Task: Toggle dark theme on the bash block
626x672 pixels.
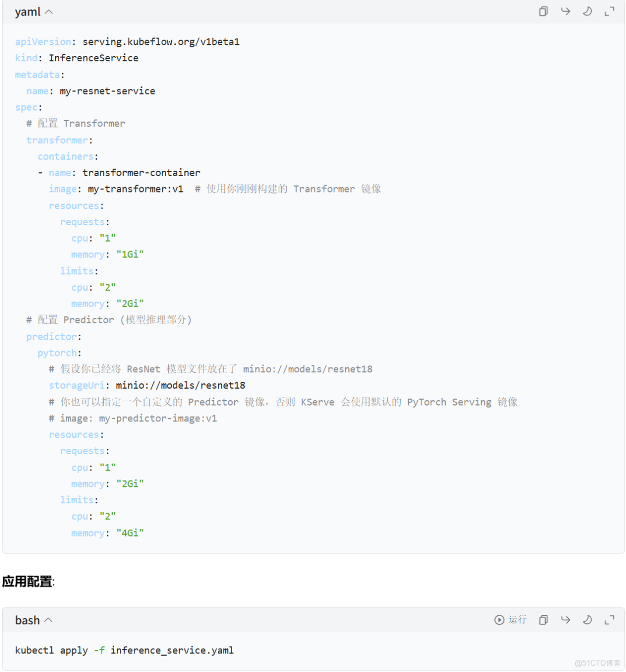Action: tap(587, 619)
